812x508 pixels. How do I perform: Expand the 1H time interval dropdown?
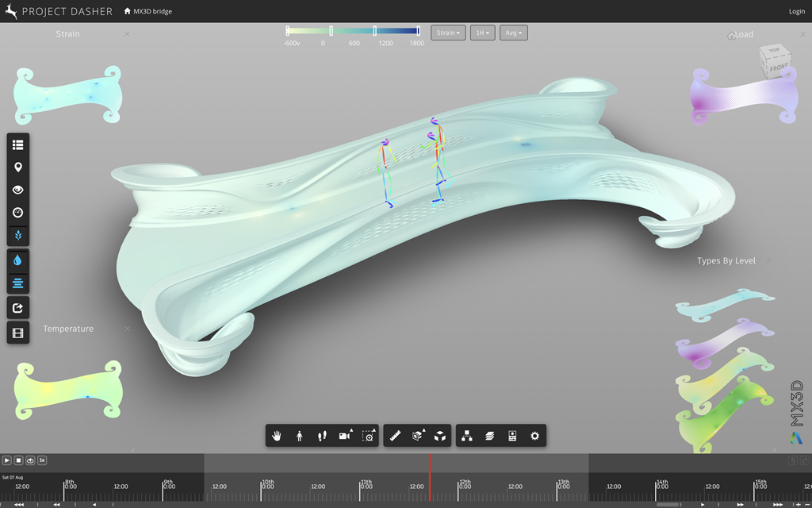point(482,33)
